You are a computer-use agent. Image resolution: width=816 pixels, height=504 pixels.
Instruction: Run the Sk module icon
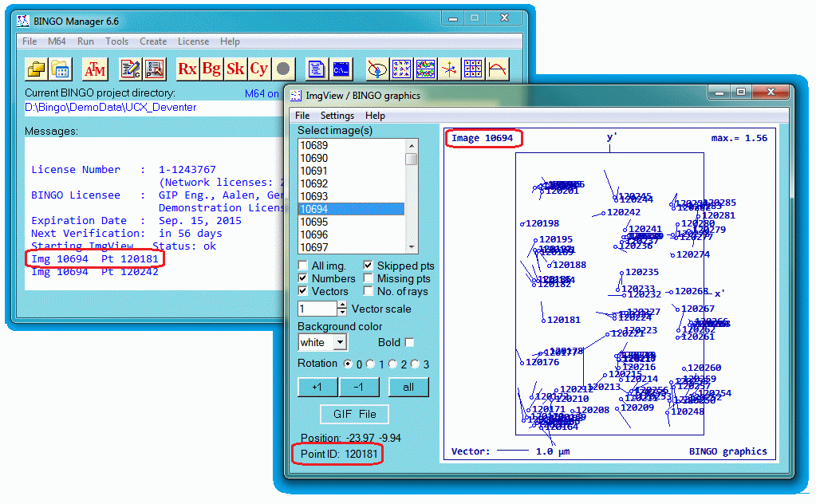coord(235,69)
